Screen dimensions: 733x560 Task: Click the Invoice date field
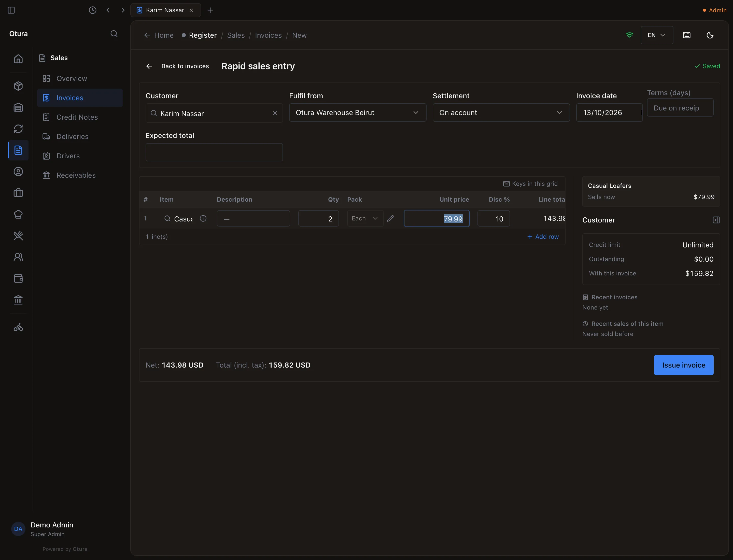pyautogui.click(x=609, y=113)
